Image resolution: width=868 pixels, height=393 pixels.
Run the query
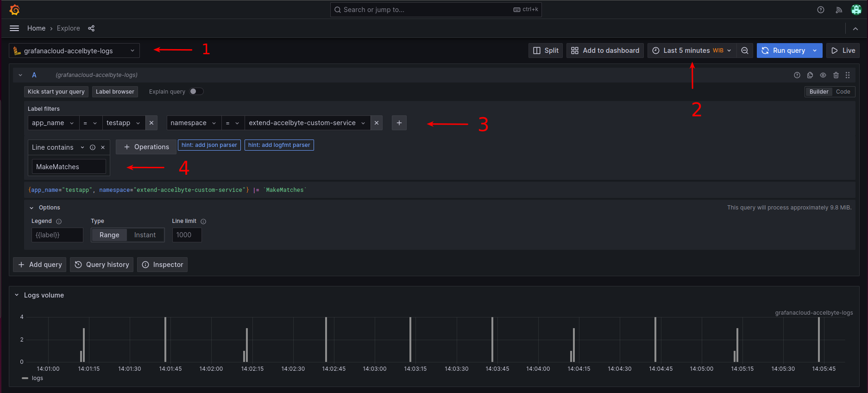click(x=783, y=51)
